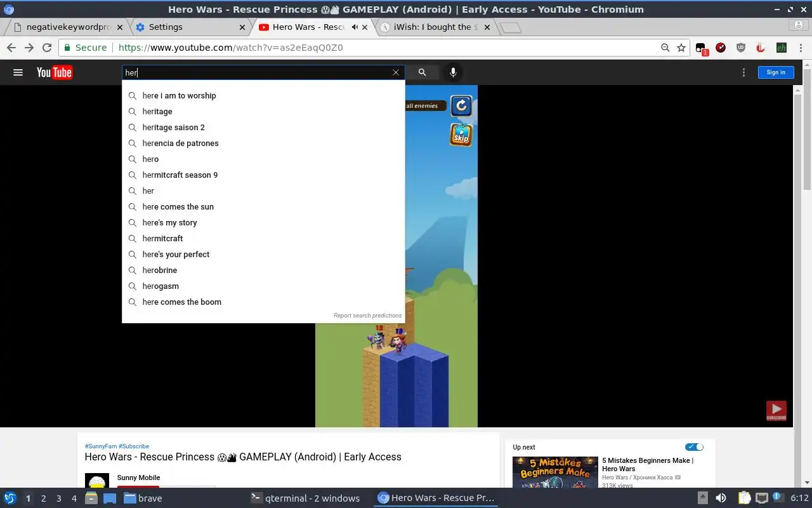The height and width of the screenshot is (508, 812).
Task: Start voice search with microphone icon
Action: [x=453, y=72]
